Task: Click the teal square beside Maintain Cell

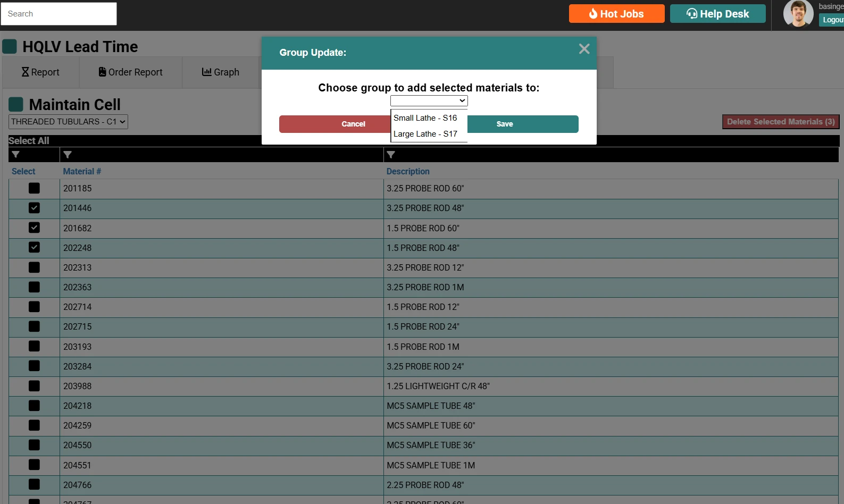Action: 16,104
